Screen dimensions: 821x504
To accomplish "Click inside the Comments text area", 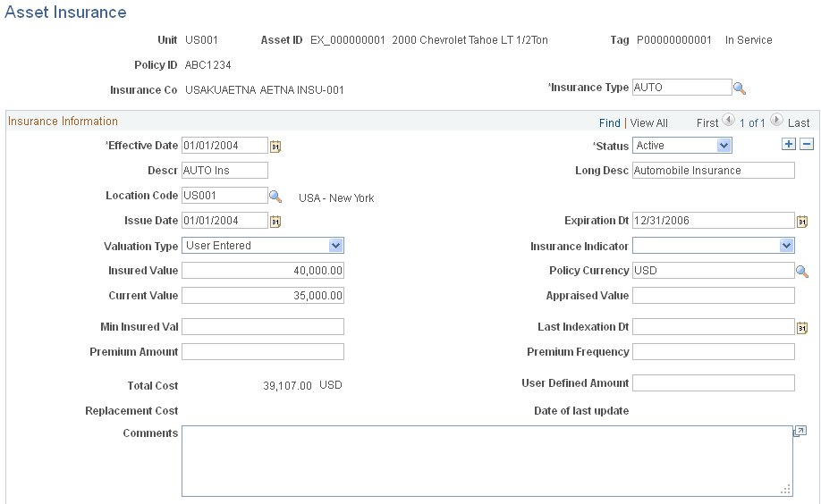I will [x=487, y=460].
